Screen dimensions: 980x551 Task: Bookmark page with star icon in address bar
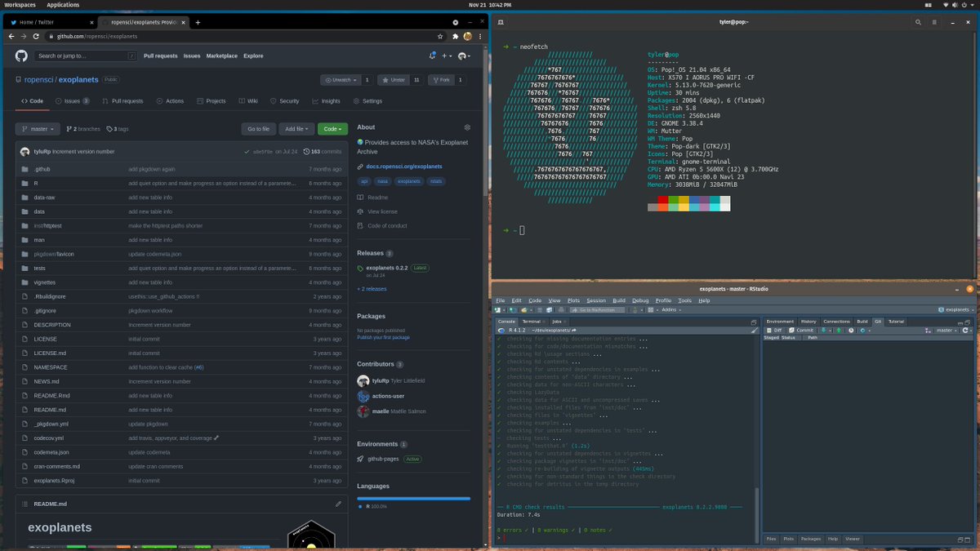click(441, 37)
